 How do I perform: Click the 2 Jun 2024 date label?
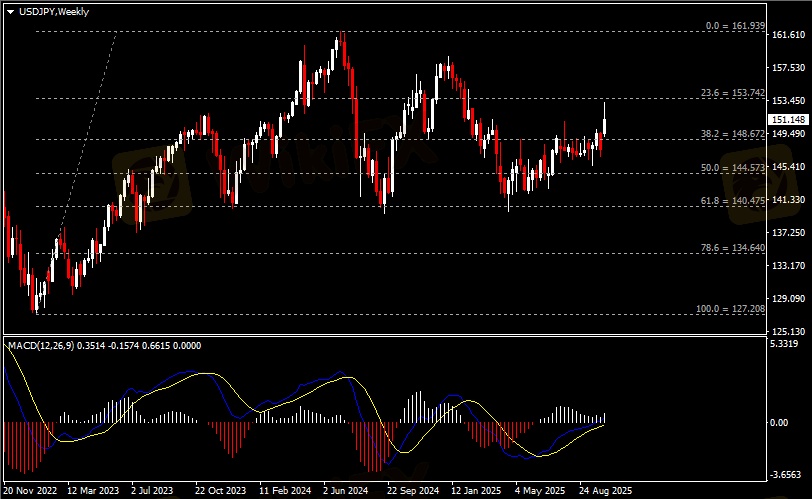[346, 491]
